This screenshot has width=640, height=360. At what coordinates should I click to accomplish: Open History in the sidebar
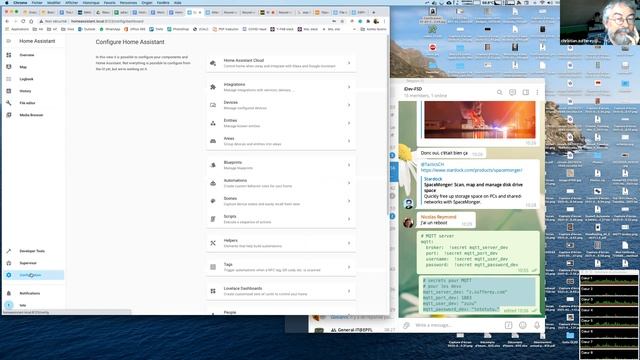(33, 91)
